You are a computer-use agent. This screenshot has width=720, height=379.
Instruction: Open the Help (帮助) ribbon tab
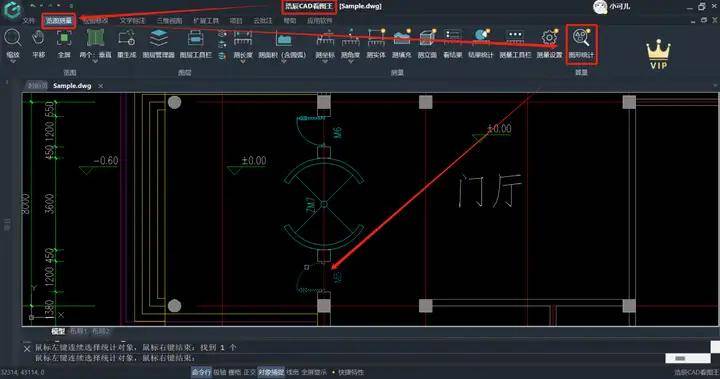pos(290,21)
